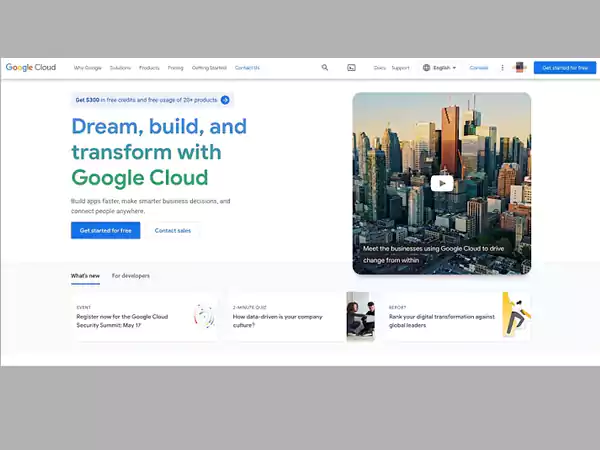
Task: Open the three-dot more options menu
Action: point(502,68)
